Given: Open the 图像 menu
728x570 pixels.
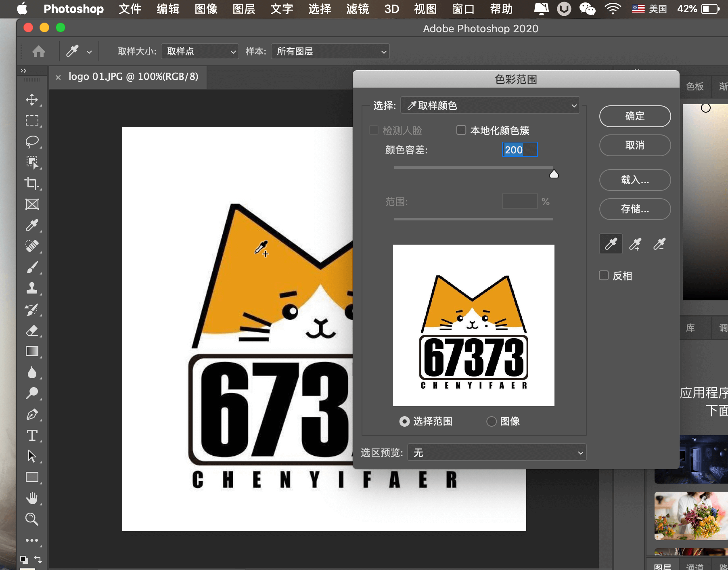Looking at the screenshot, I should coord(206,9).
